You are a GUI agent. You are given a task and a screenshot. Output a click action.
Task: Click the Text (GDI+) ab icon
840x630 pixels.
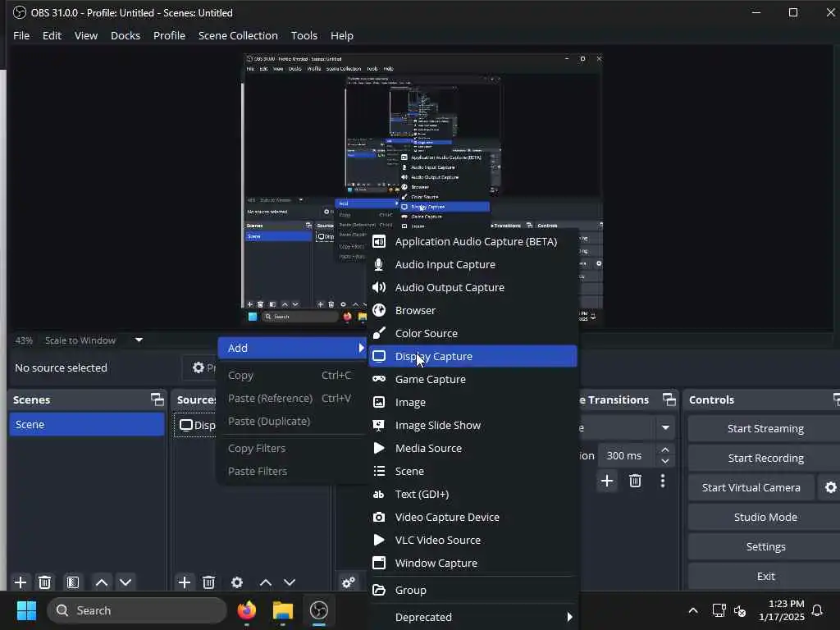(379, 495)
